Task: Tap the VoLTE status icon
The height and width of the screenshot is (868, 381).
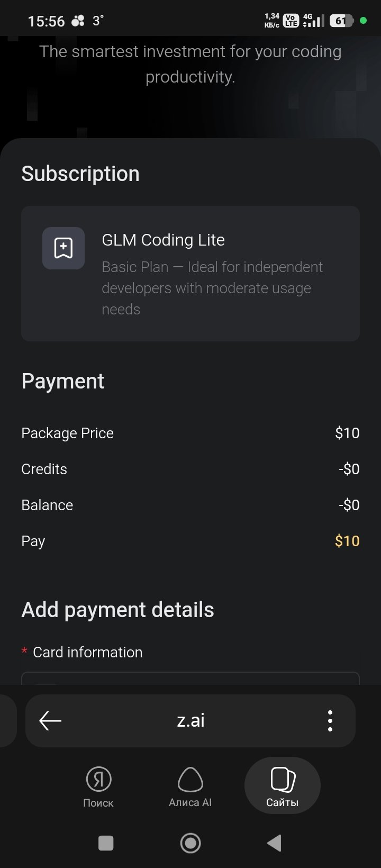Action: point(291,21)
